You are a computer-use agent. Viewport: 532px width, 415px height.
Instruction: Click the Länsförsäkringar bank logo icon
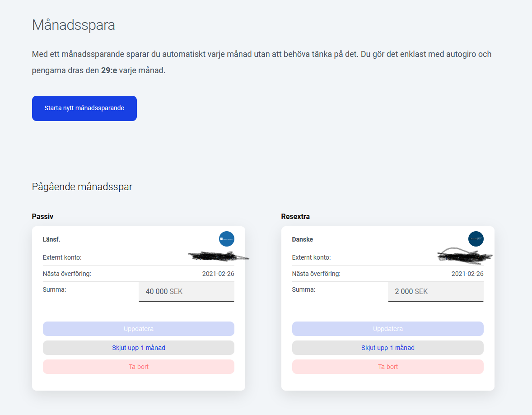pyautogui.click(x=226, y=239)
